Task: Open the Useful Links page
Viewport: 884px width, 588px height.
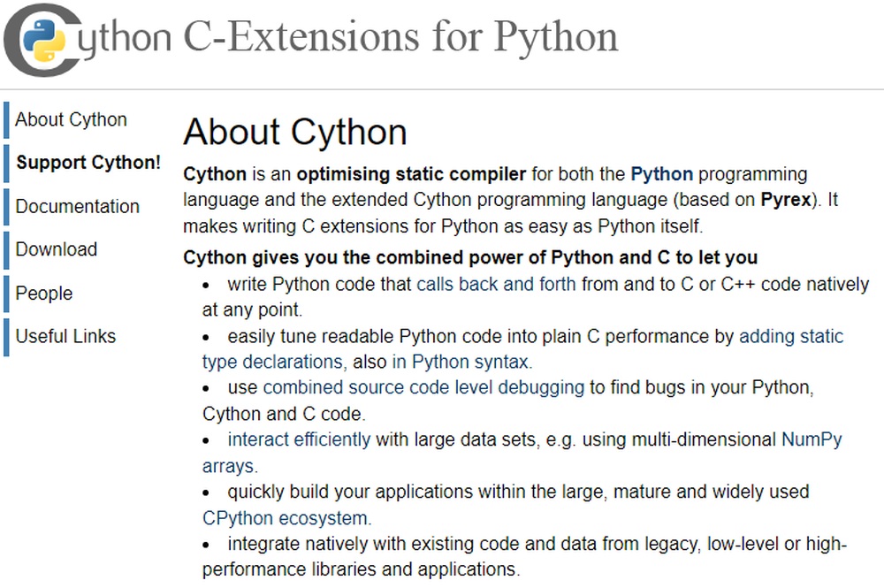Action: (65, 336)
